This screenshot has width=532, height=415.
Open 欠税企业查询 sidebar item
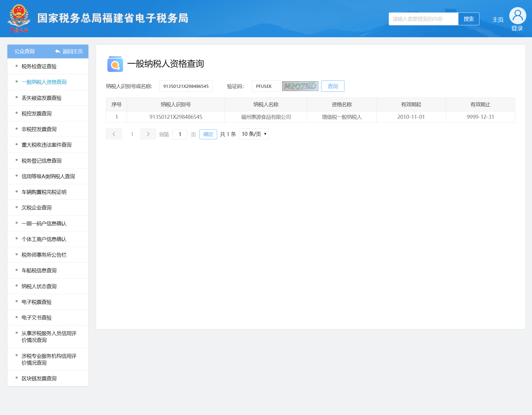(36, 208)
